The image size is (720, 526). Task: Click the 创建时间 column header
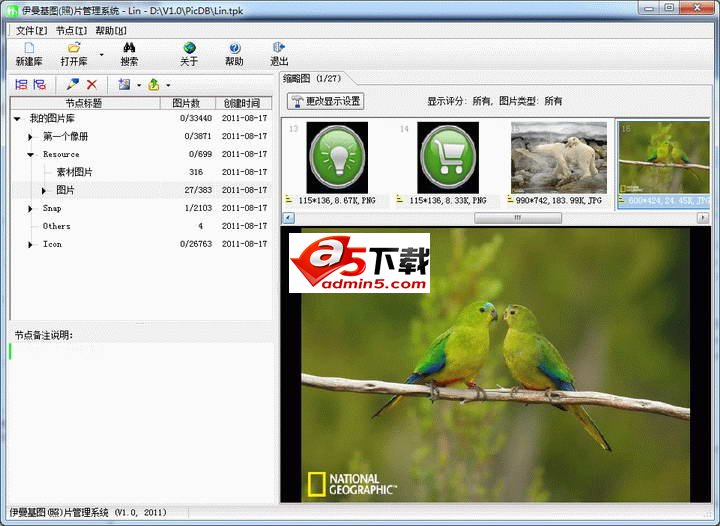tap(242, 103)
